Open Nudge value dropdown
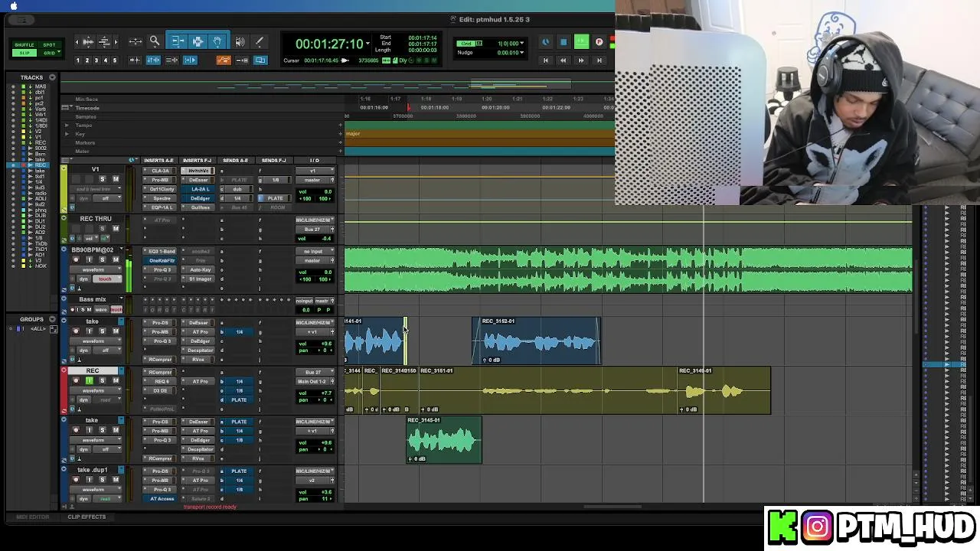This screenshot has width=980, height=551. (x=521, y=53)
